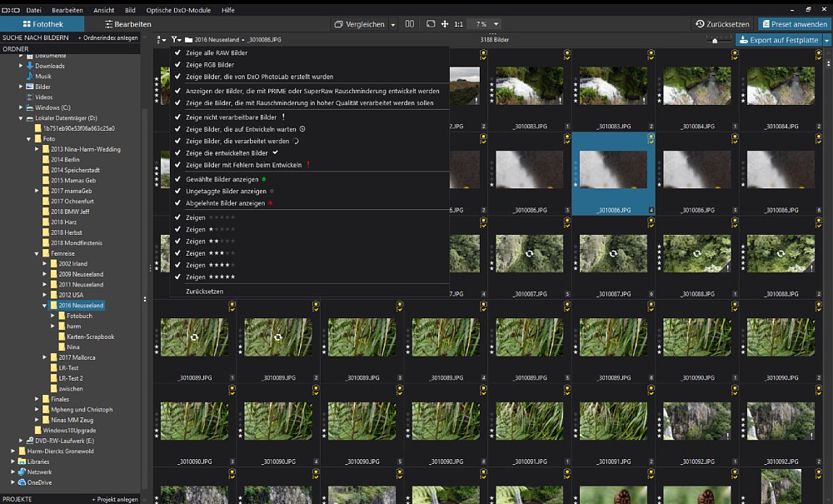Select the 2017 Mallorca folder
The height and width of the screenshot is (504, 833).
point(77,357)
